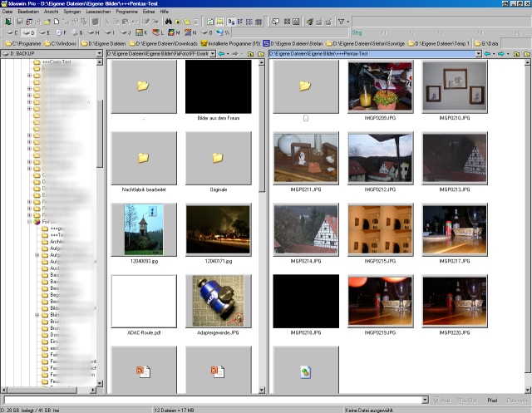Open the Datei menu
532x413 pixels.
tap(7, 12)
